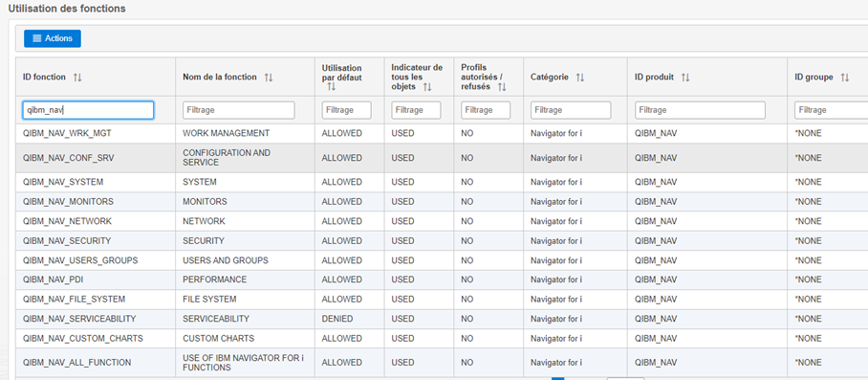
Task: Click ALLOWED in the QIBM_NAV_NETWORK row
Action: 342,221
